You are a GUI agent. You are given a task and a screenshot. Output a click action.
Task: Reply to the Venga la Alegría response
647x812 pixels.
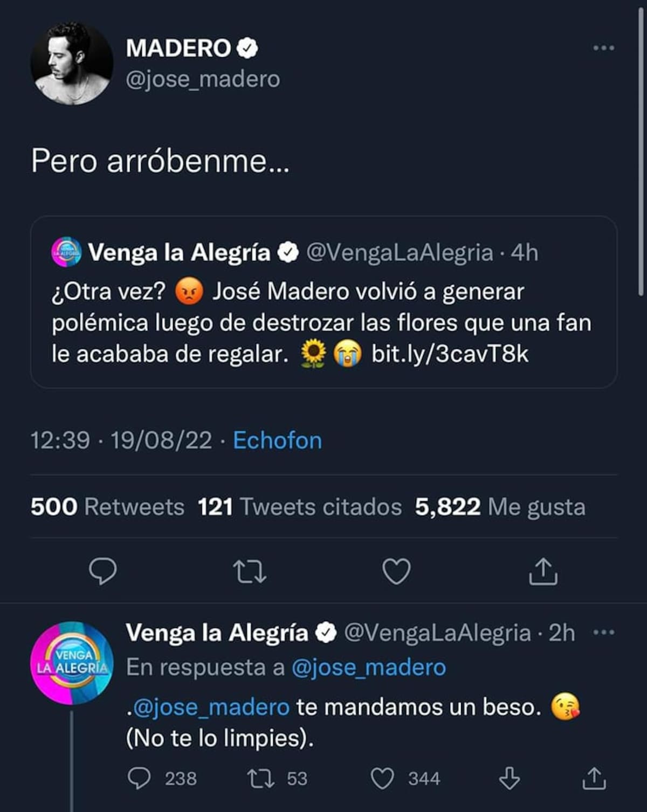[139, 778]
